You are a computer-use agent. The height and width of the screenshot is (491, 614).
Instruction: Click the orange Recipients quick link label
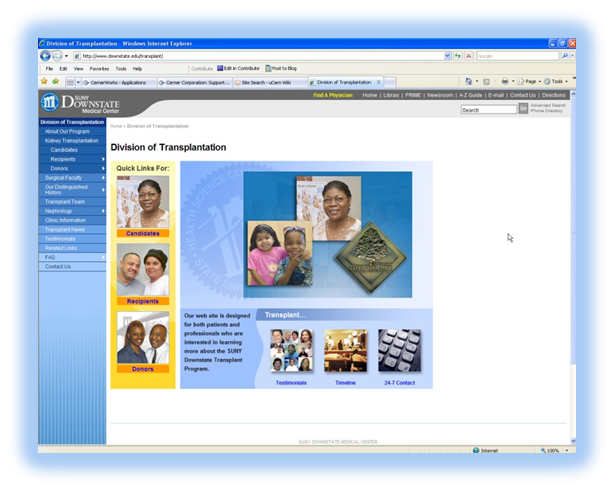143,301
